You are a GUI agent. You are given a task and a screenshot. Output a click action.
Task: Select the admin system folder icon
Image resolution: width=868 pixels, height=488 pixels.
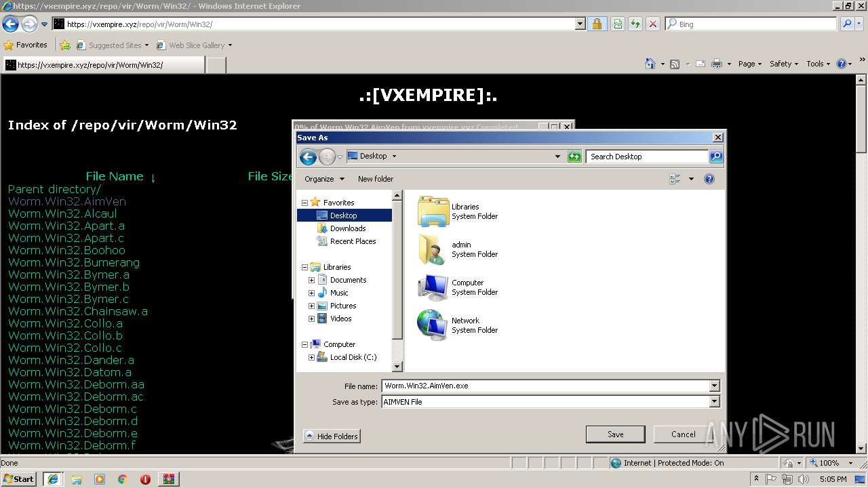click(x=433, y=249)
